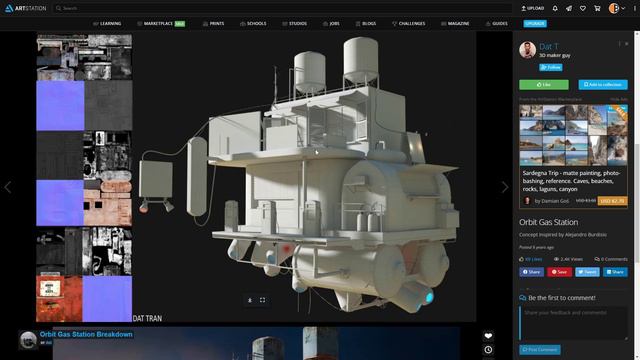
Task: Open the heart likes icon in header
Action: 583,8
